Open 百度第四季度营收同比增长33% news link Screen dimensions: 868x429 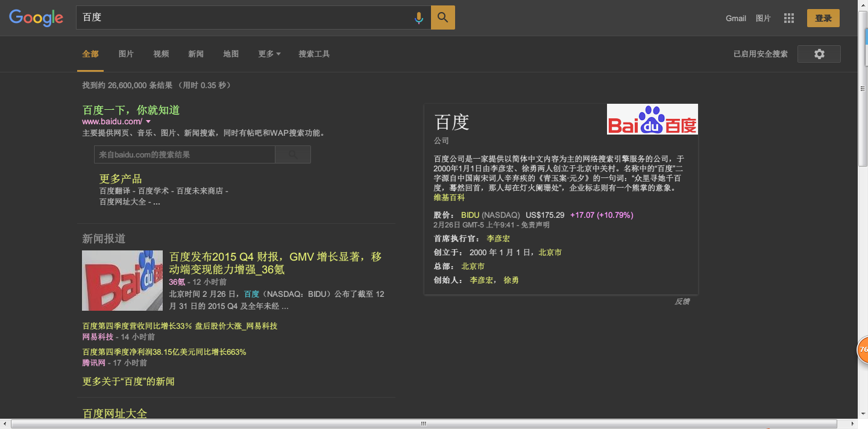tap(180, 326)
